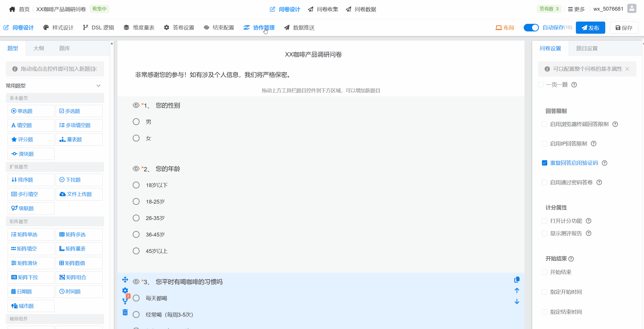Click the logic branch icon with badge 2
Image resolution: width=644 pixels, height=329 pixels.
coord(125,301)
